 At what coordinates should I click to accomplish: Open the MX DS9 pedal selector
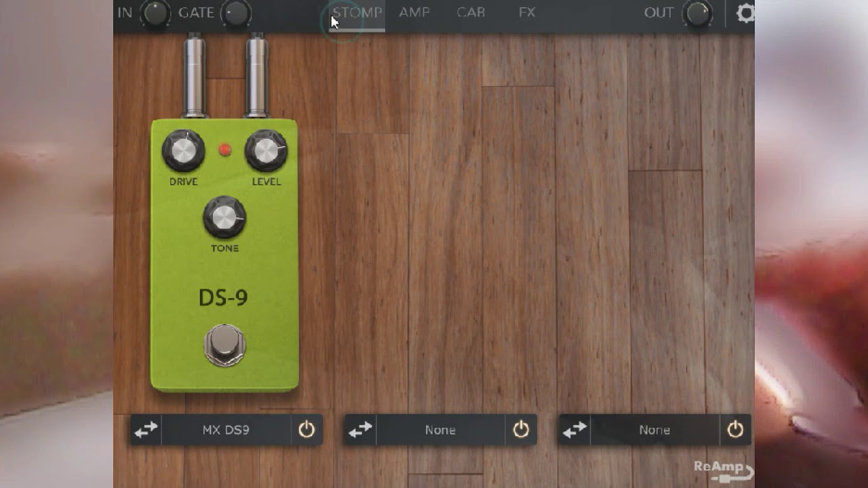coord(226,430)
